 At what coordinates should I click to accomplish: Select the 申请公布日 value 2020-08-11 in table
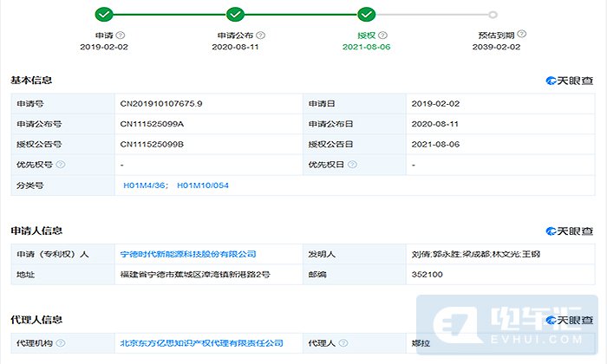click(x=435, y=124)
